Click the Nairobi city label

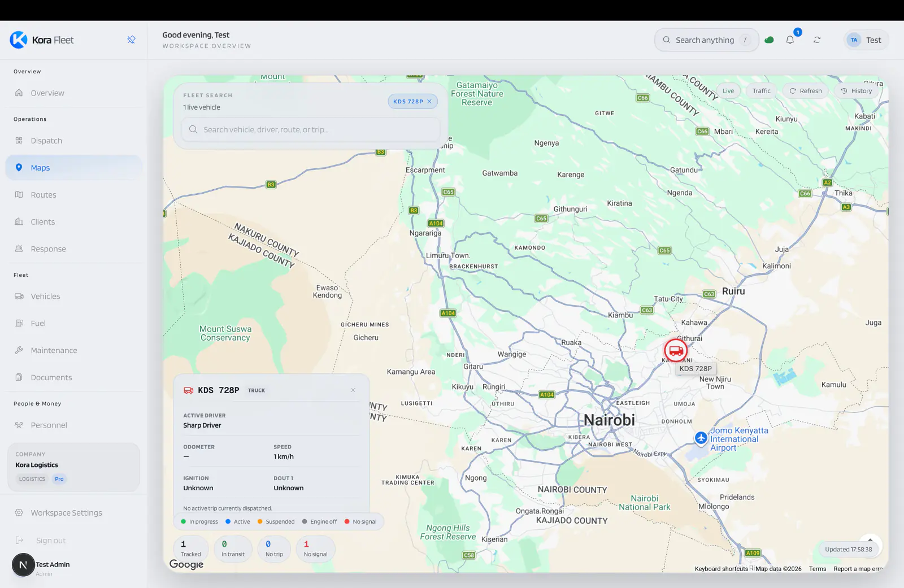[x=609, y=420]
